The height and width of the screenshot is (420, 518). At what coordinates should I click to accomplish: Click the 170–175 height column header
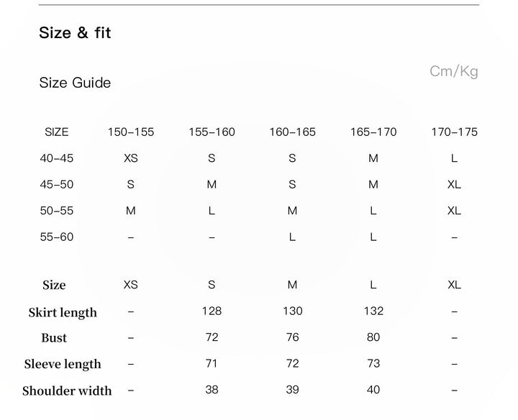click(454, 132)
